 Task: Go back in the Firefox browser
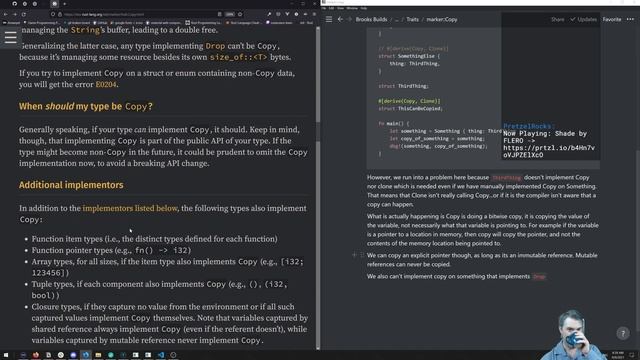coord(6,14)
